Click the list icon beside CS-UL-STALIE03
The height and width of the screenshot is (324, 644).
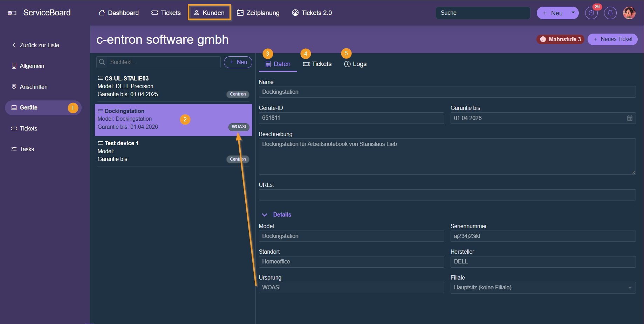[x=100, y=78]
